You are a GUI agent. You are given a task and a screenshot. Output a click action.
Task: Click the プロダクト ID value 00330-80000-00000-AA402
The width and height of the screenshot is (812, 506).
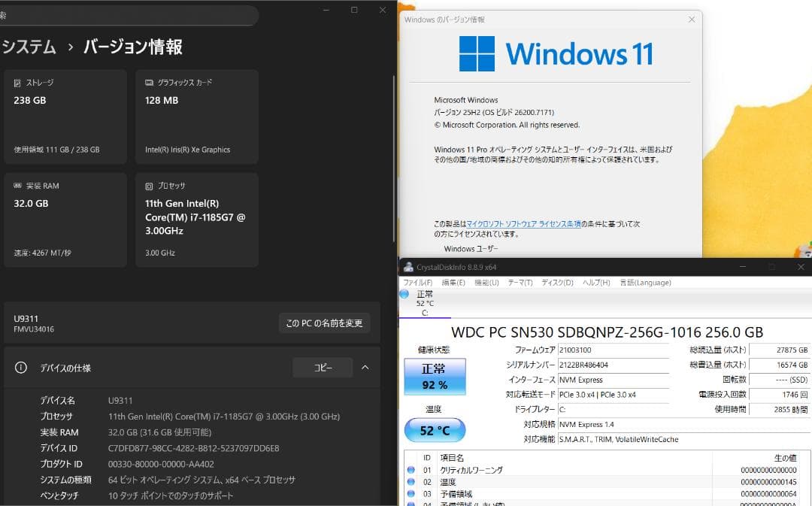point(161,464)
